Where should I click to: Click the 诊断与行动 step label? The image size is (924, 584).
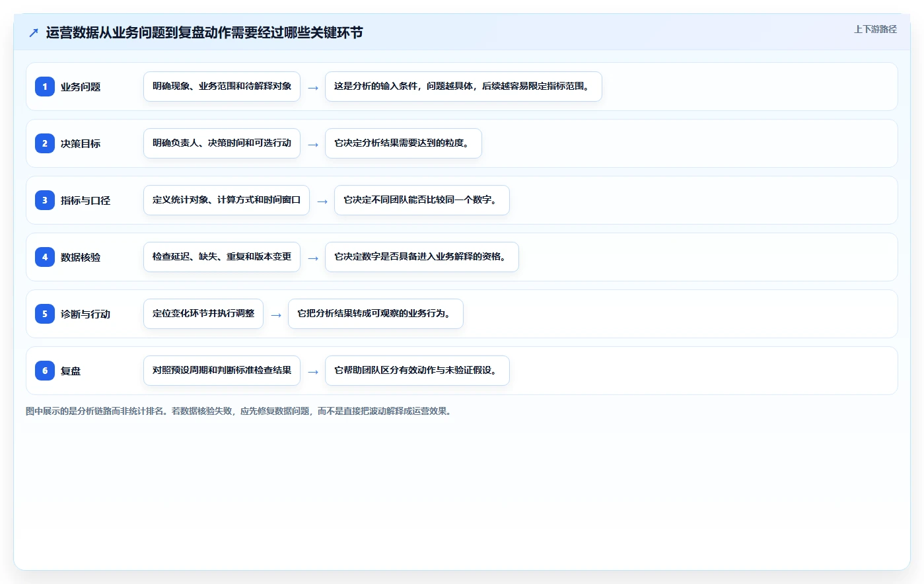point(85,314)
